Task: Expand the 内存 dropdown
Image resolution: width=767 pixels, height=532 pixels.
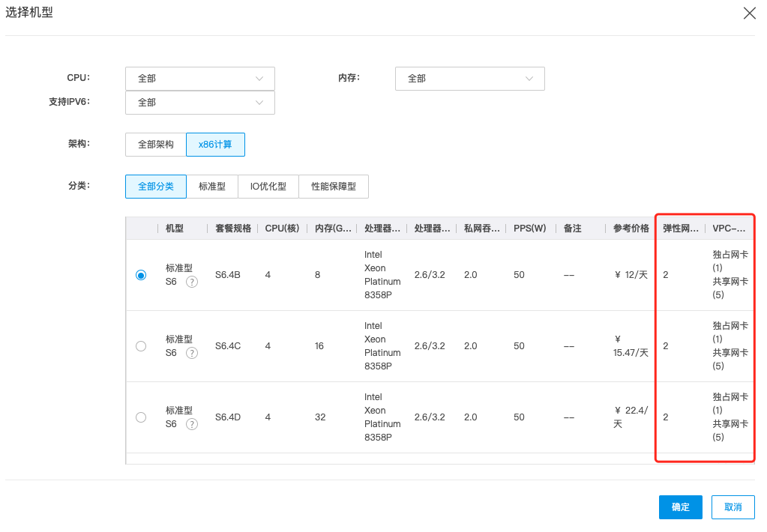Action: pos(469,79)
